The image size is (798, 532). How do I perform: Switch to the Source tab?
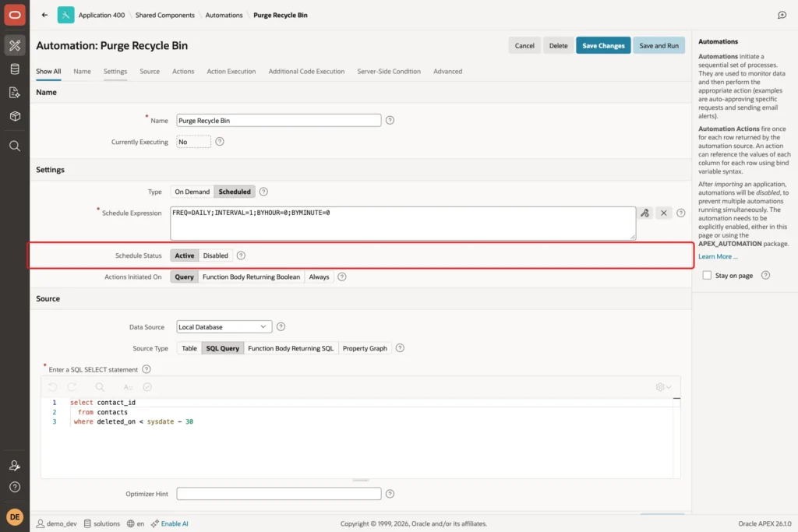tap(150, 71)
